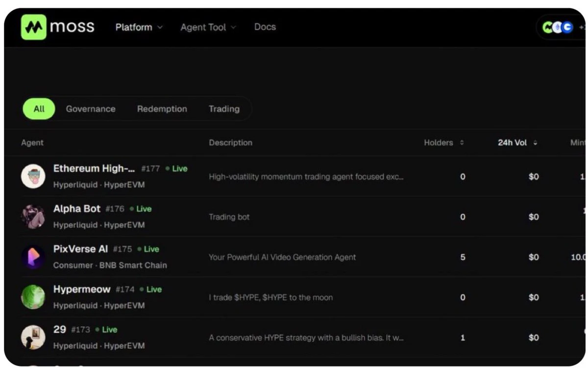Expand the Agent Tool dropdown

208,27
